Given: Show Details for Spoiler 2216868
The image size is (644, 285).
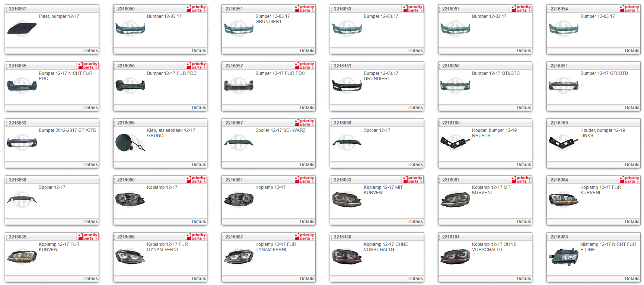Looking at the screenshot, I should [x=90, y=222].
